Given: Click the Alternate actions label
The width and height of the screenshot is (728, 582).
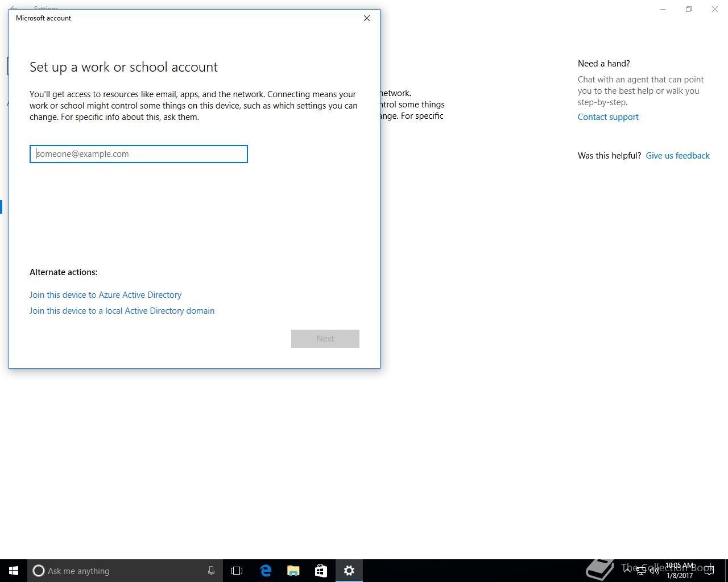Looking at the screenshot, I should [63, 272].
